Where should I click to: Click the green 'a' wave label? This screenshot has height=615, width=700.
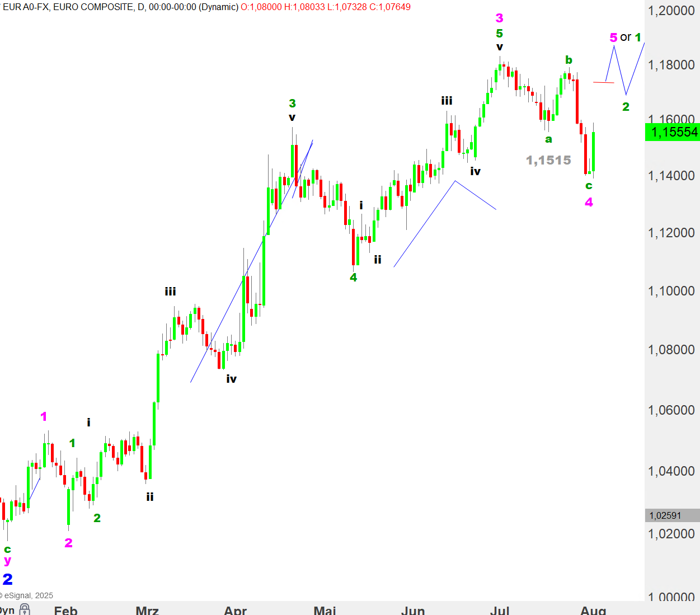(548, 139)
